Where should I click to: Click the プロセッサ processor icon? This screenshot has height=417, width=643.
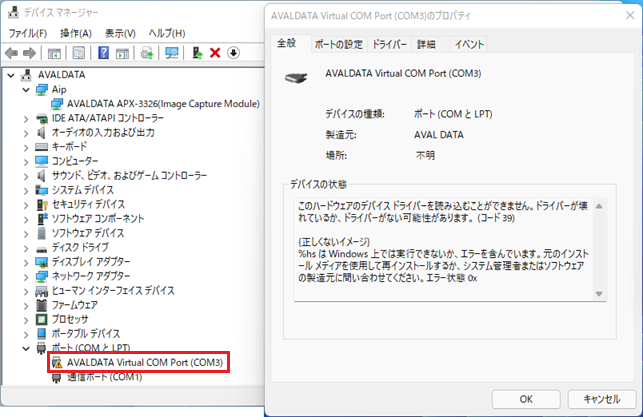pyautogui.click(x=41, y=319)
